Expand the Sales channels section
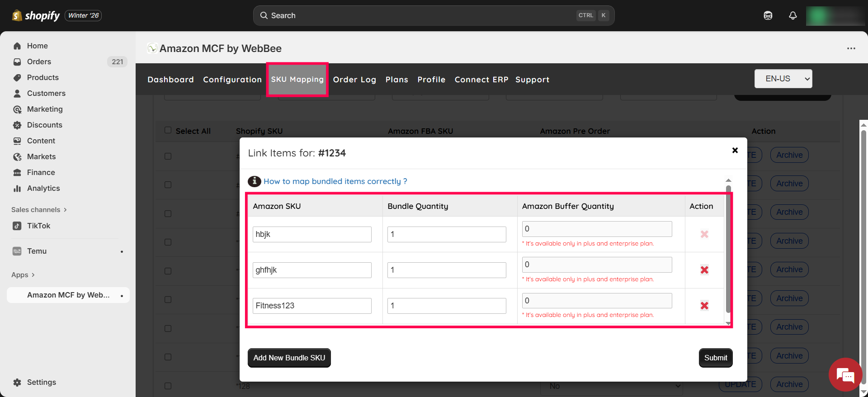 click(39, 210)
